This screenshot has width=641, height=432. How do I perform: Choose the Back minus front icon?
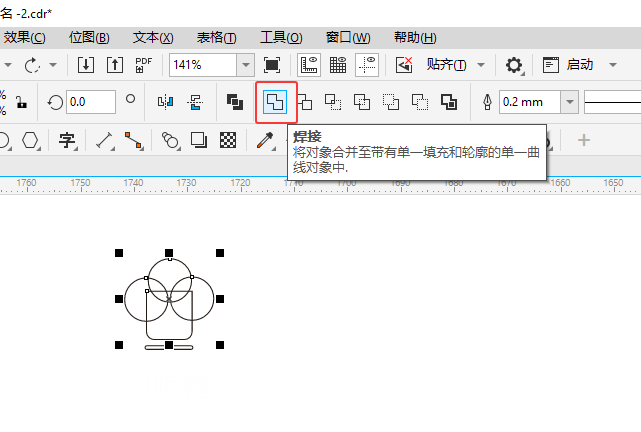(x=420, y=102)
